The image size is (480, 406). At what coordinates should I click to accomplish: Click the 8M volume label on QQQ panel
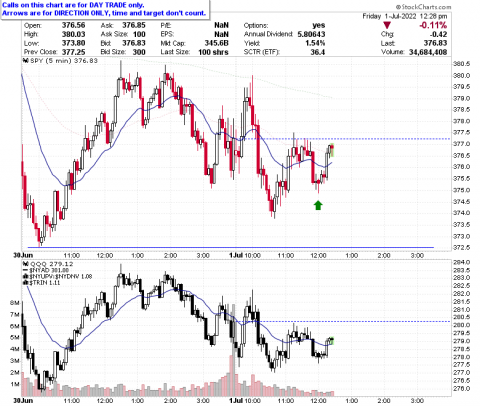tap(15, 303)
